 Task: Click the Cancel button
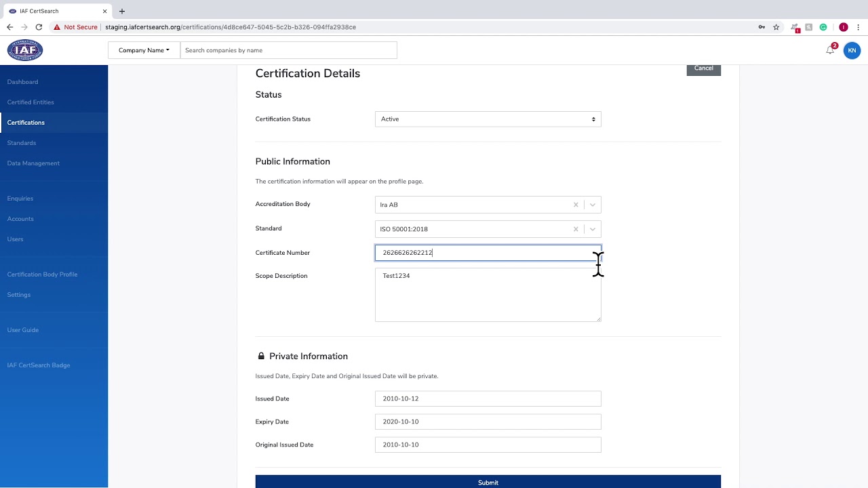click(x=703, y=69)
